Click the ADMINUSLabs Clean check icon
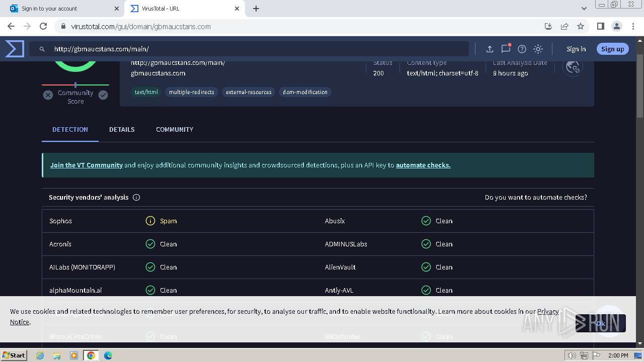Screen dimensions: 644x362 click(x=426, y=244)
